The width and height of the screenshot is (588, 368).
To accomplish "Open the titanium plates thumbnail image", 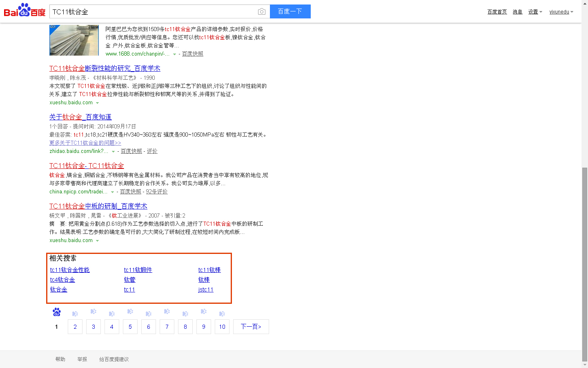I will click(74, 40).
